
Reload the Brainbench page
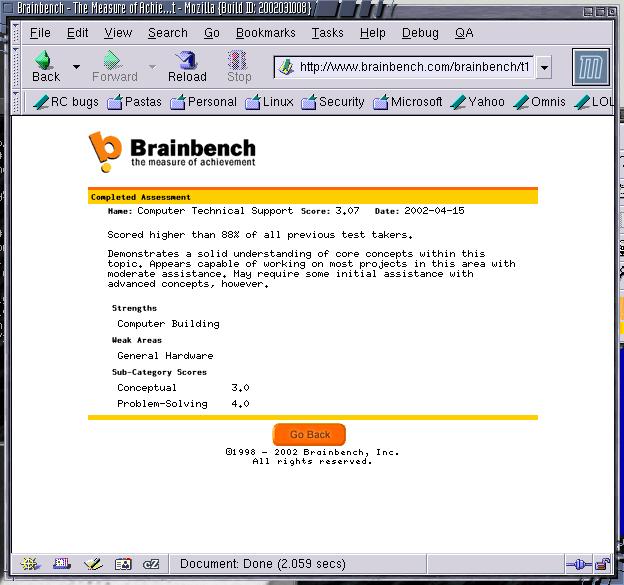click(187, 66)
